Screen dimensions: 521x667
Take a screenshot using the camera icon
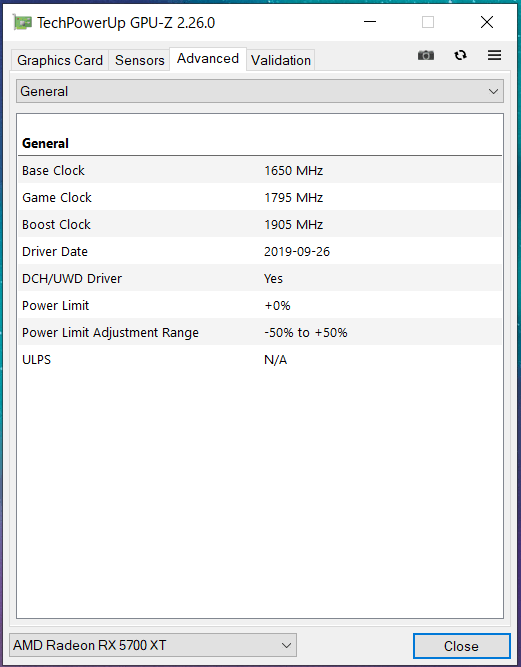click(x=425, y=55)
